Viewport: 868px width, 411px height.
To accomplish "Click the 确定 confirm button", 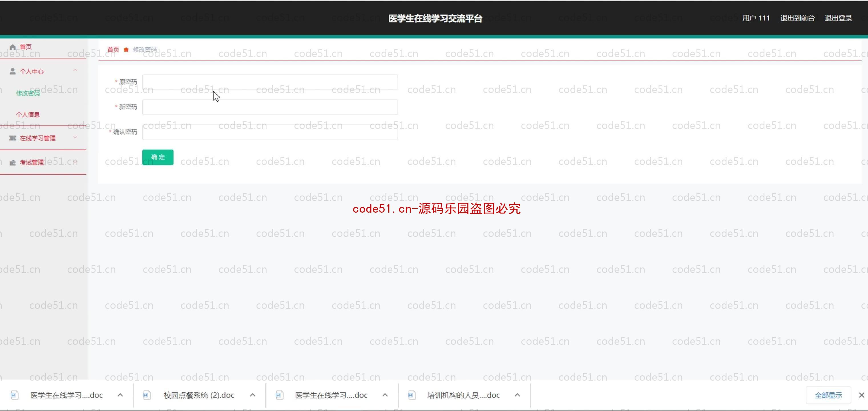I will click(x=158, y=157).
